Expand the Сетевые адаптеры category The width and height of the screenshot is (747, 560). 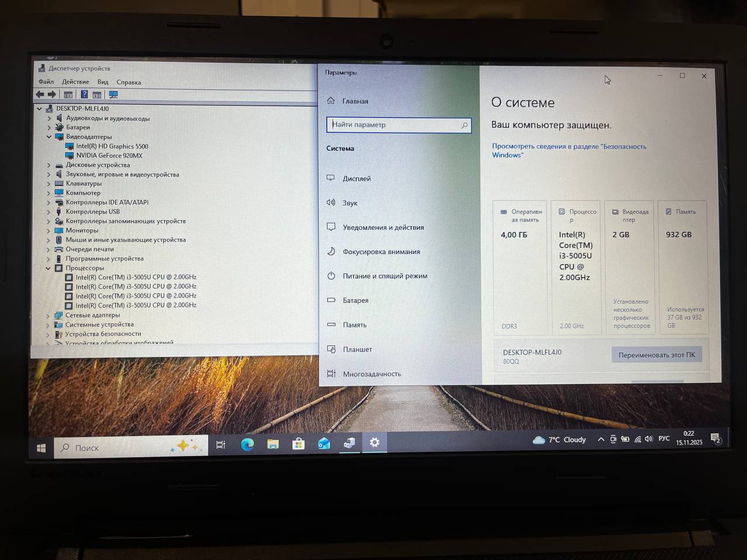pos(48,315)
